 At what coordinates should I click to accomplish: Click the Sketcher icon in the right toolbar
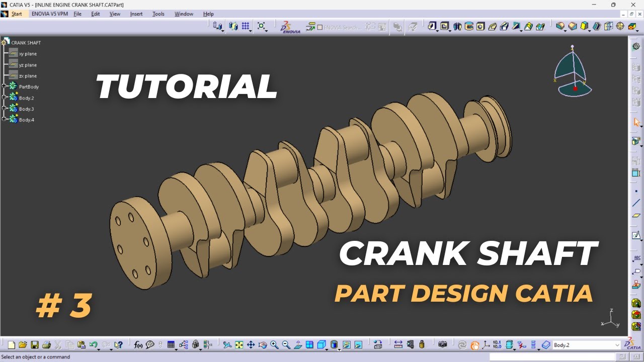636,235
